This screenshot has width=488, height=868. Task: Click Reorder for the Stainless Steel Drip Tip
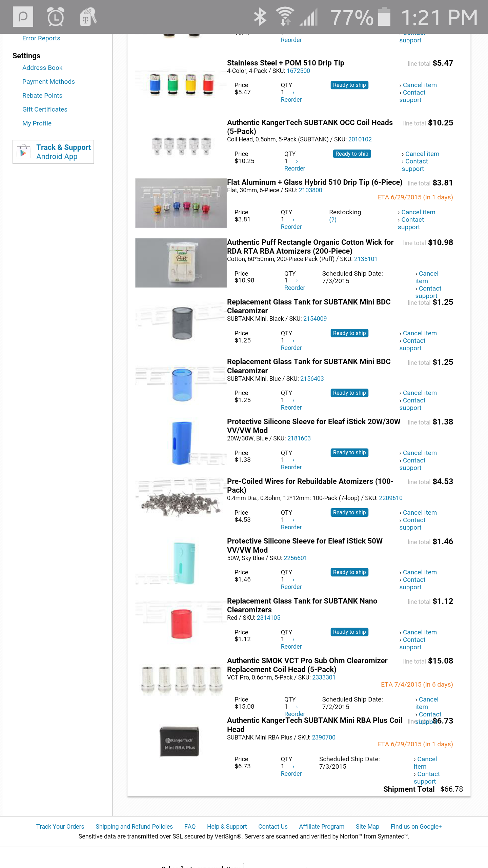click(x=291, y=100)
